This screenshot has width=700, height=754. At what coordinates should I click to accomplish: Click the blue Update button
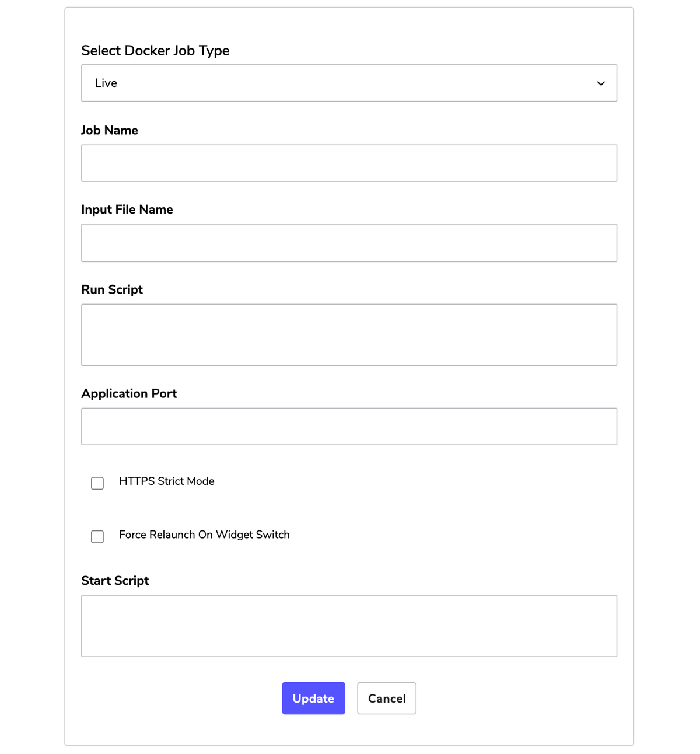[313, 698]
